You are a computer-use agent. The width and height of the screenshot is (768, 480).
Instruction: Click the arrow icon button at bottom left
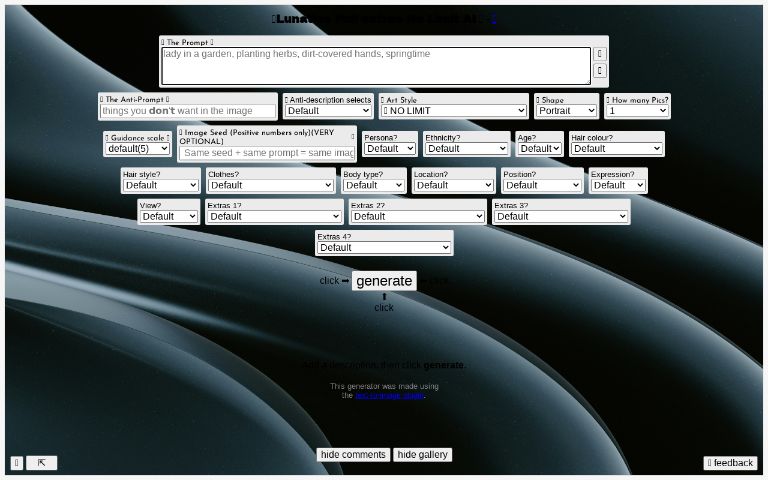point(41,463)
